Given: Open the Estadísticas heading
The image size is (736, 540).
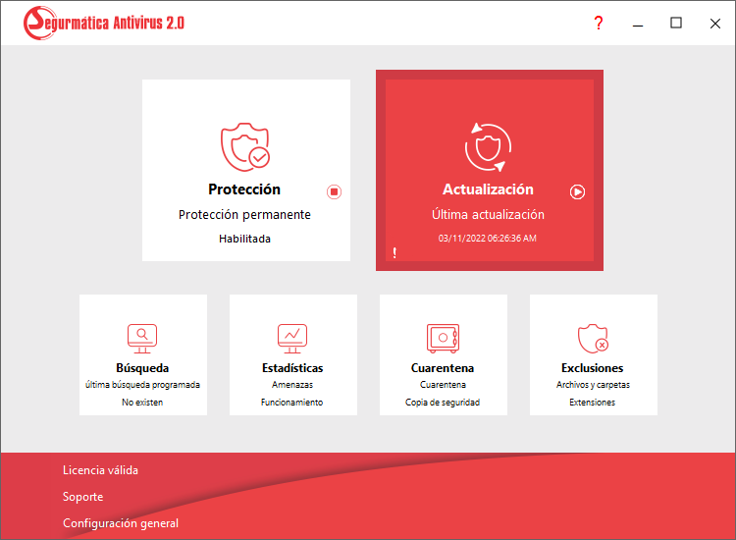Looking at the screenshot, I should tap(292, 368).
